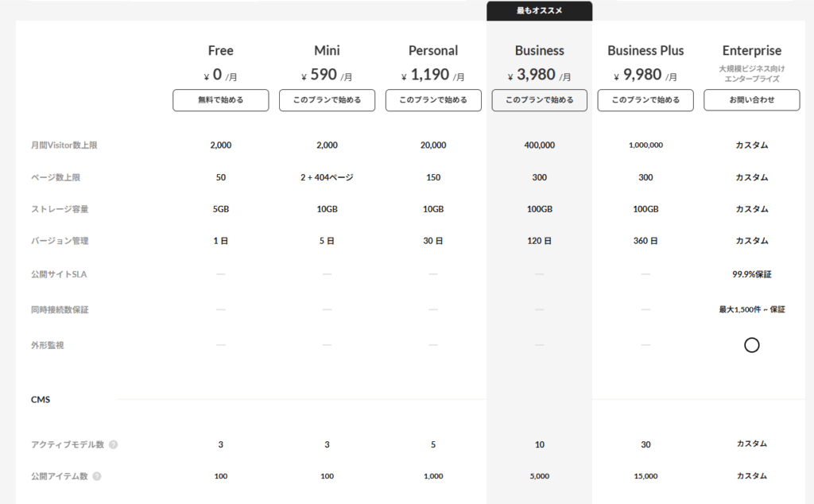Click the circle mark in the 外形監視 row
Screen dimensions: 814x504
pyautogui.click(x=751, y=345)
